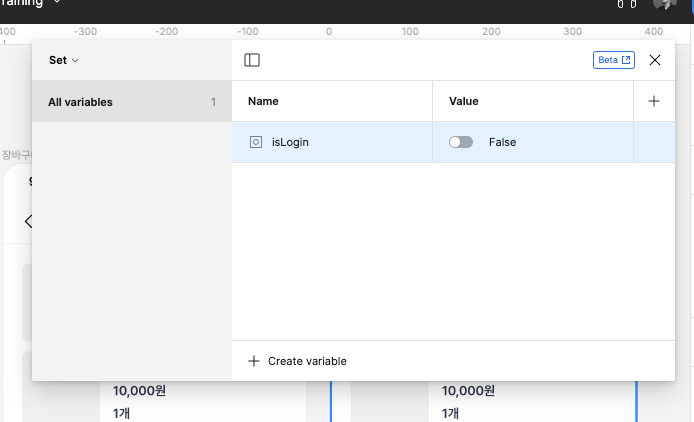
Task: Toggle the sidebar panel icon
Action: click(252, 60)
